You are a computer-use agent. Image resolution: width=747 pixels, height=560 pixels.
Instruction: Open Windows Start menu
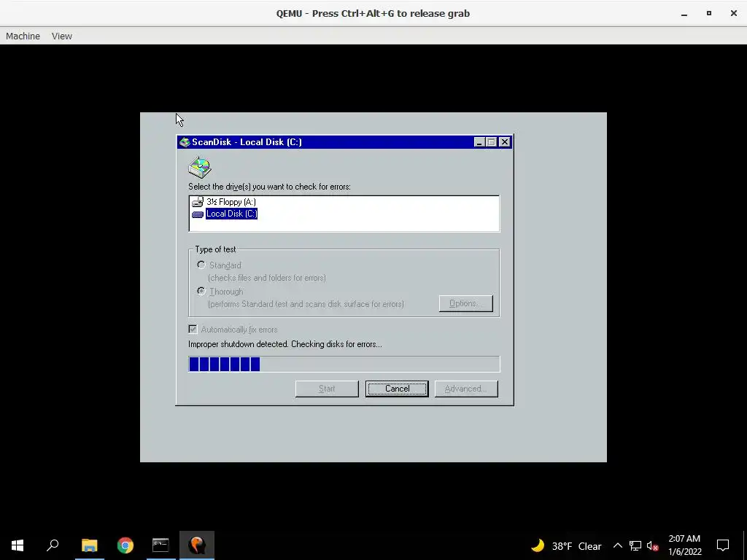[18, 545]
